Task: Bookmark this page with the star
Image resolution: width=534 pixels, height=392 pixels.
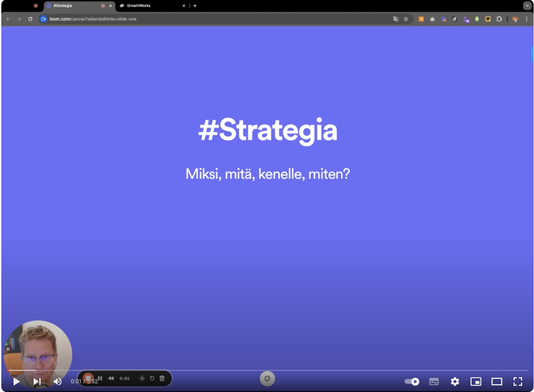Action: [406, 19]
